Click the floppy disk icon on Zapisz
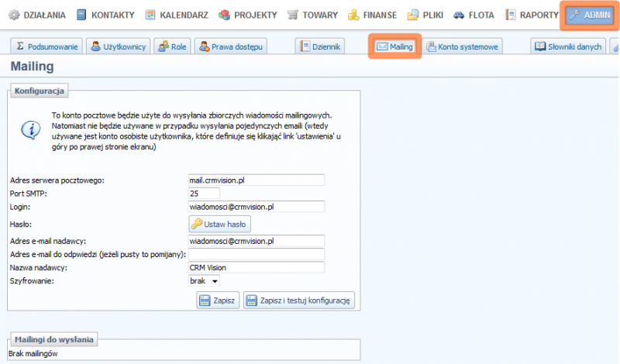This screenshot has height=364, width=620. [x=205, y=300]
